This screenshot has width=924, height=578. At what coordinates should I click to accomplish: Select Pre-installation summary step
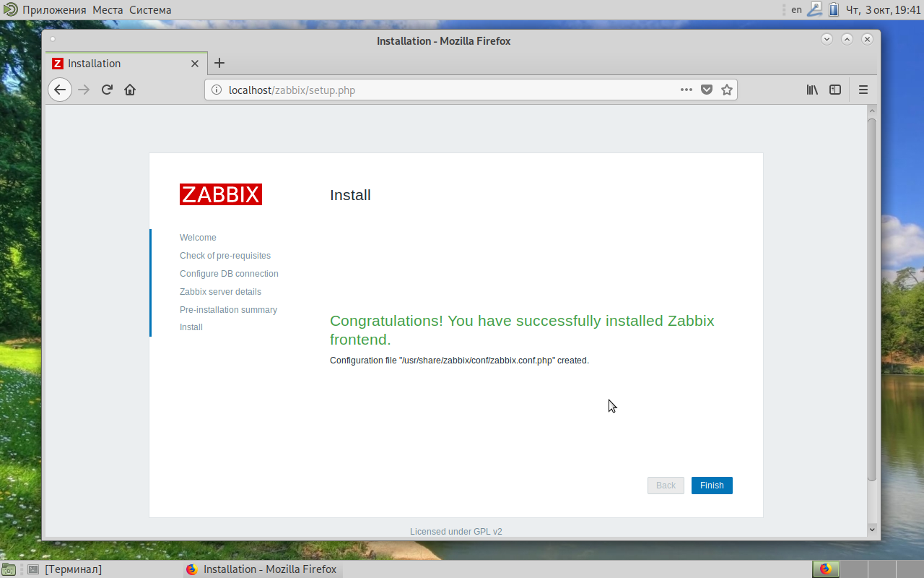pyautogui.click(x=228, y=310)
